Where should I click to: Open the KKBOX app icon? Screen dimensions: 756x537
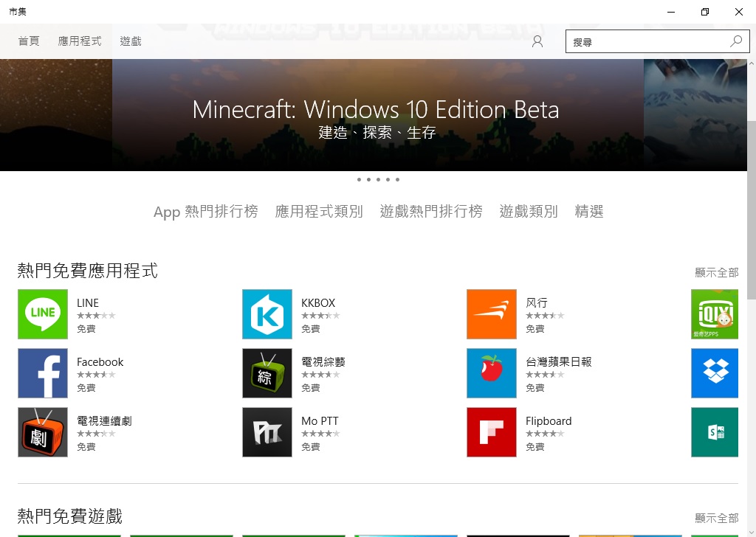click(267, 314)
